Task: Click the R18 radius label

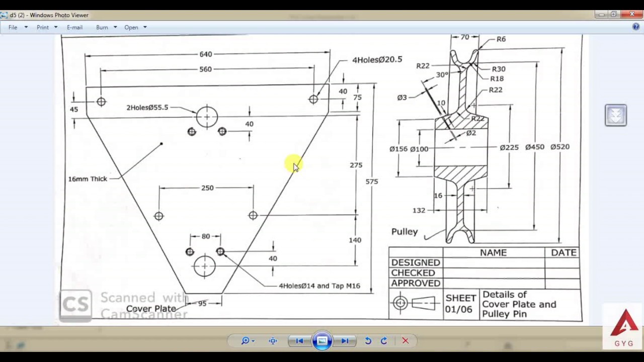Action: pos(497,79)
